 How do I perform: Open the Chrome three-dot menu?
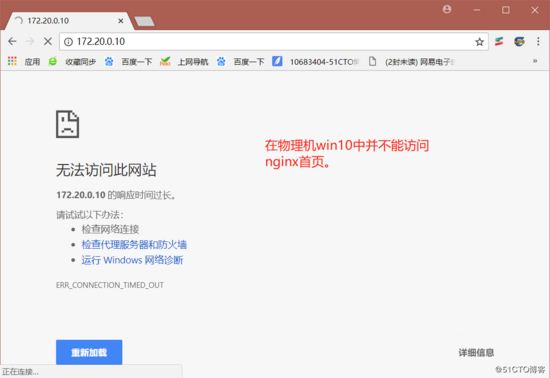click(538, 41)
